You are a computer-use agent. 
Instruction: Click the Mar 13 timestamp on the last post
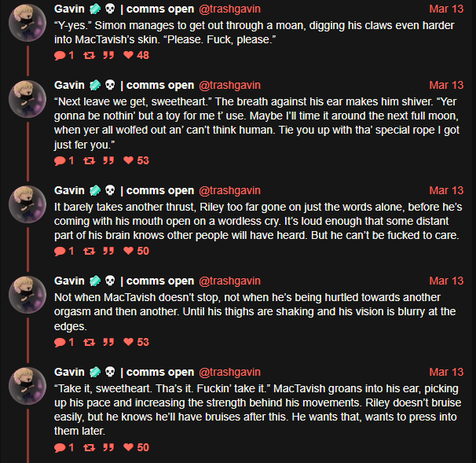coord(446,372)
